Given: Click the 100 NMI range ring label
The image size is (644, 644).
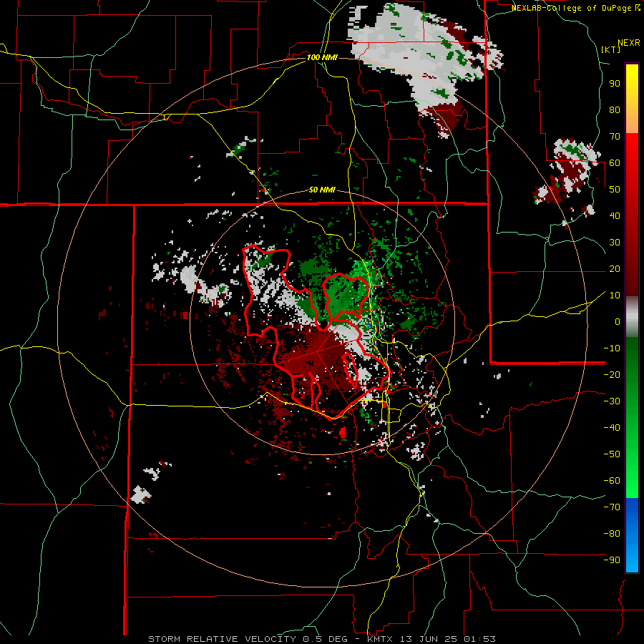Looking at the screenshot, I should [x=322, y=57].
